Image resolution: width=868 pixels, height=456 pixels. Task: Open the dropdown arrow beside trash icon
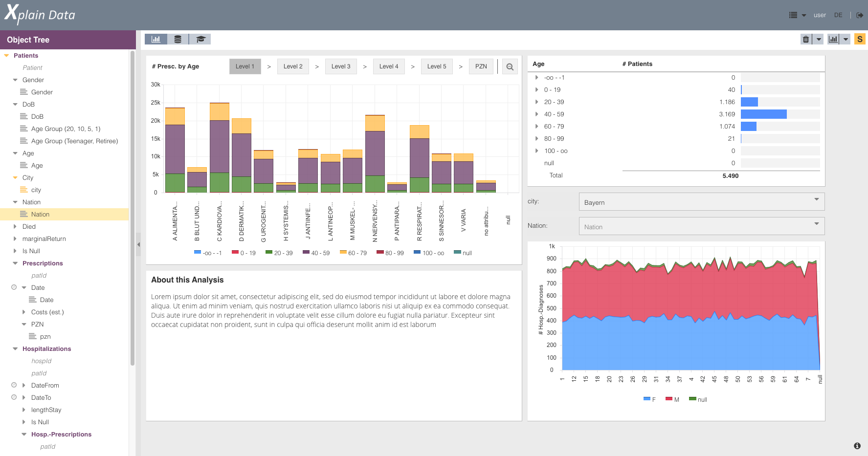pyautogui.click(x=819, y=39)
